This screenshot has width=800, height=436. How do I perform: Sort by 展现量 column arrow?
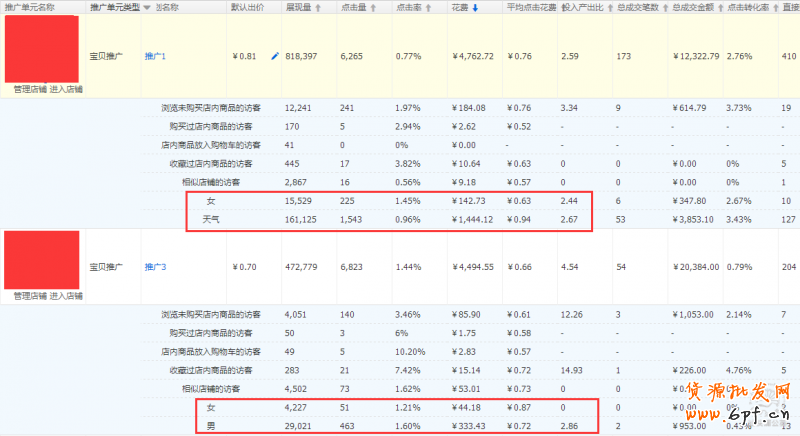pyautogui.click(x=318, y=8)
